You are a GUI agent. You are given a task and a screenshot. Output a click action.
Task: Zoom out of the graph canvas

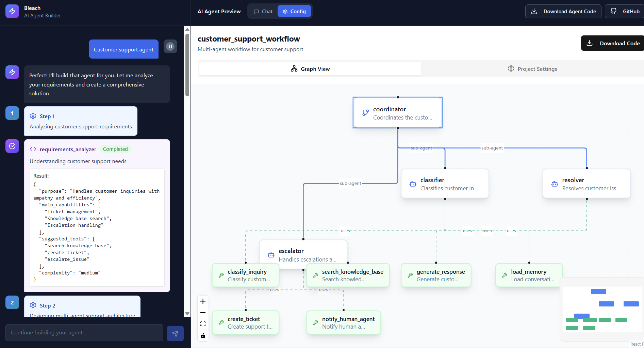(203, 313)
